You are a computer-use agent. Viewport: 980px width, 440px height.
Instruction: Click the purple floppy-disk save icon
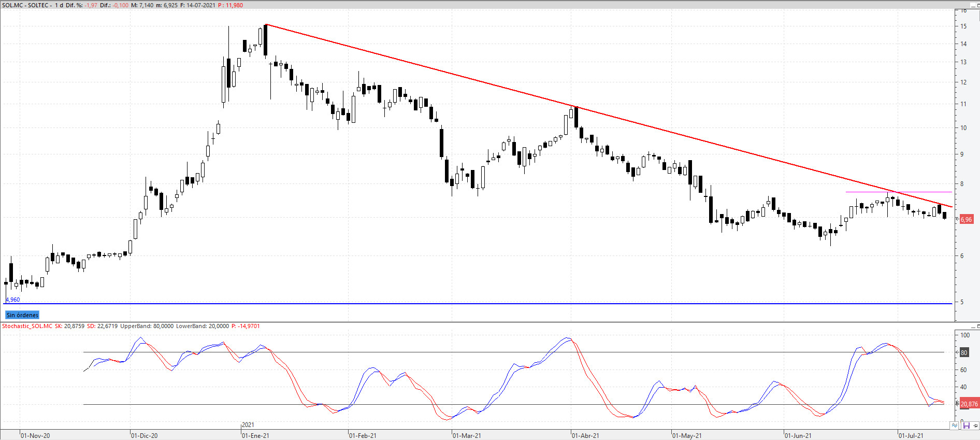pyautogui.click(x=966, y=425)
